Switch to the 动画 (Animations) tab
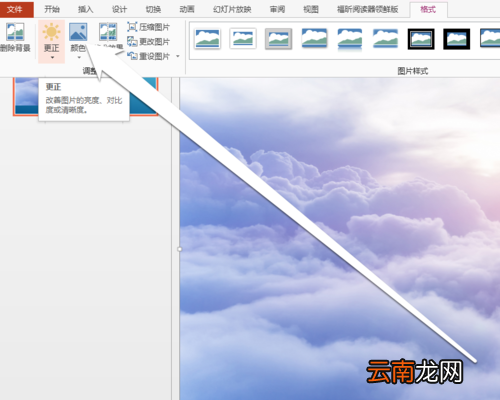 pos(187,9)
